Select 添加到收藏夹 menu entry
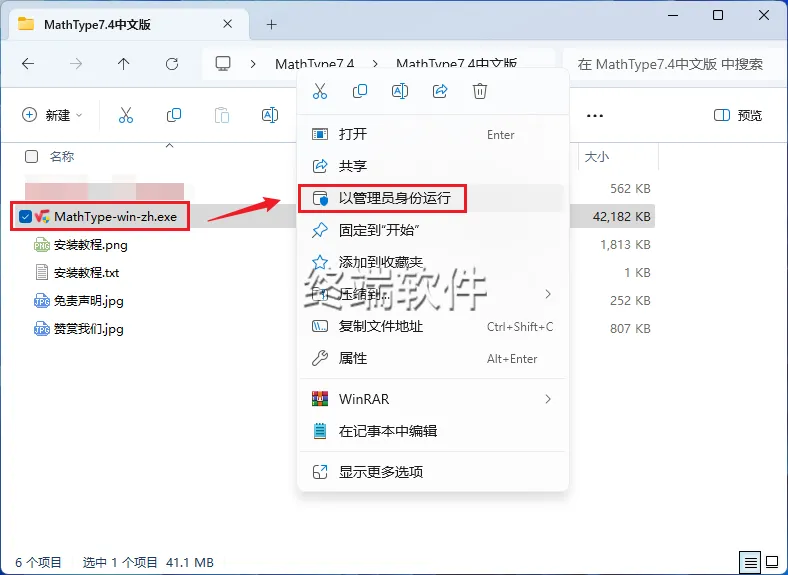 [433, 262]
